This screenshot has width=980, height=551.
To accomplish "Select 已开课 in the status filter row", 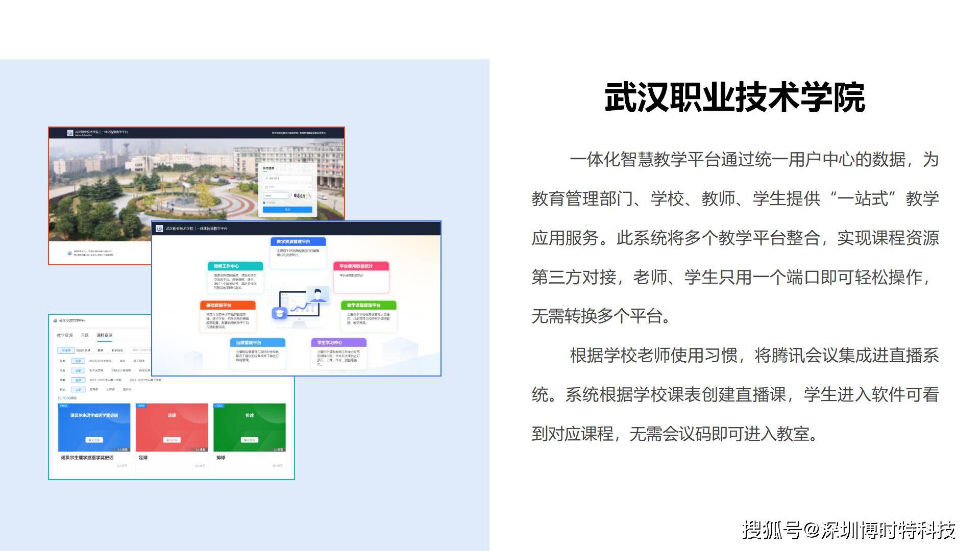I will click(x=94, y=389).
